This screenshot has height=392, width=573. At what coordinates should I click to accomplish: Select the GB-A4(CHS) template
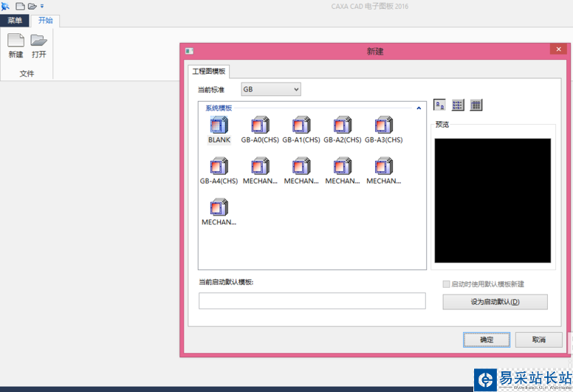[219, 171]
